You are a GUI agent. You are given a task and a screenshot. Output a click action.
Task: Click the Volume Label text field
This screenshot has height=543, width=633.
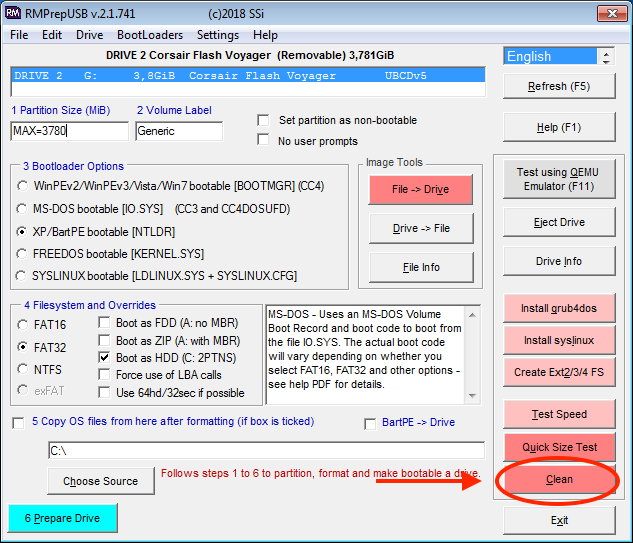(178, 131)
